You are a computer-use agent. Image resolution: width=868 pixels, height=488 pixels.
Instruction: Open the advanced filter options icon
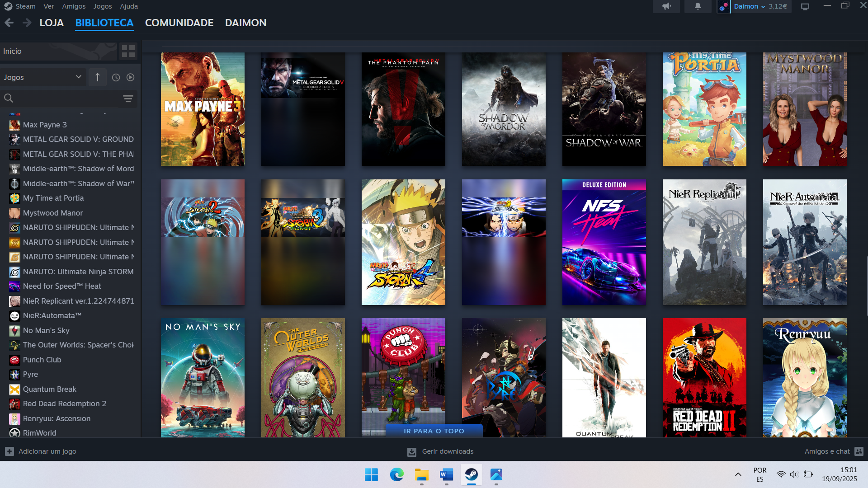(x=128, y=99)
